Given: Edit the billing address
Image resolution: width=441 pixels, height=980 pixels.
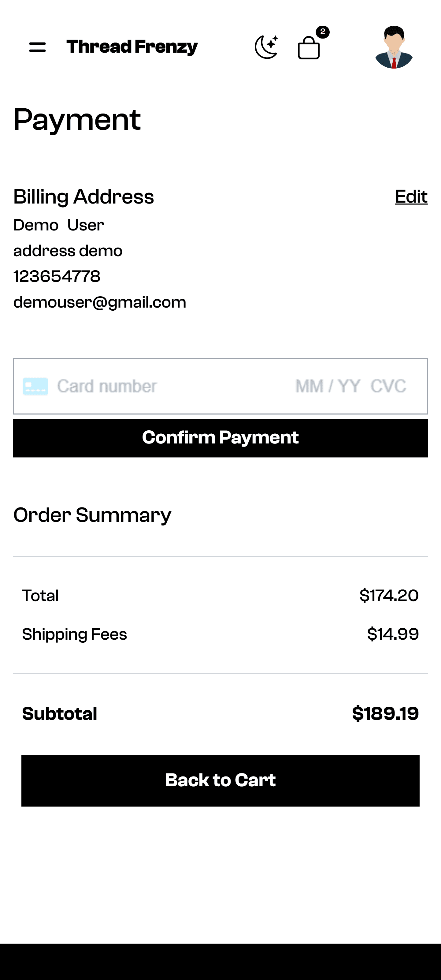Looking at the screenshot, I should [x=411, y=197].
